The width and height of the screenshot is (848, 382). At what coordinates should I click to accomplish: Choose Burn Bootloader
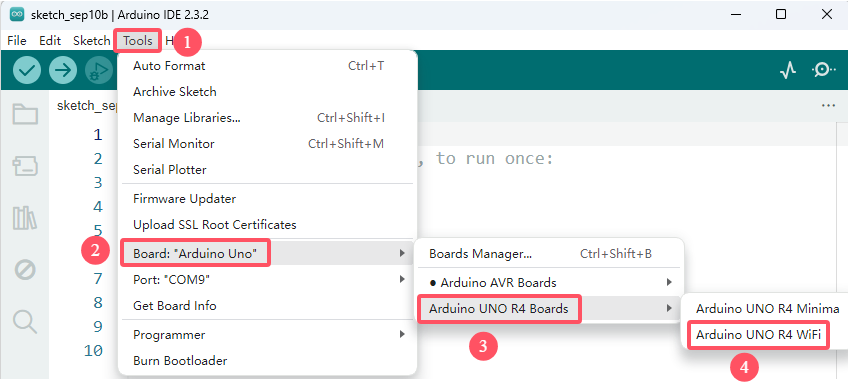[x=267, y=361]
